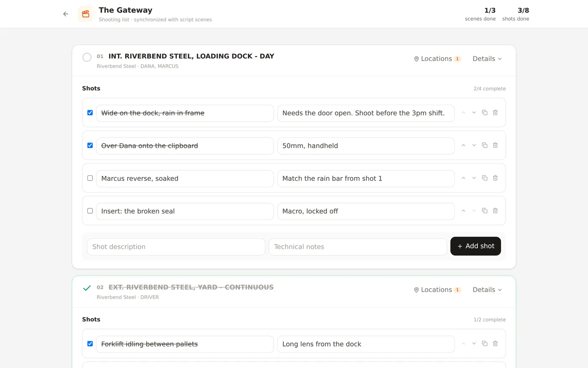The height and width of the screenshot is (368, 588).
Task: Delete the 'Wide on the dock' shot
Action: pyautogui.click(x=495, y=113)
